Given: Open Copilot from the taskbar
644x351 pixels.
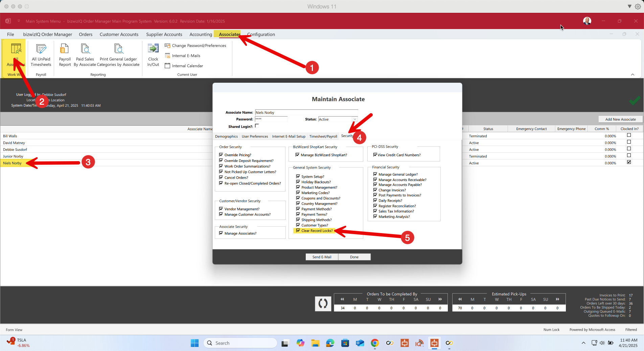Looking at the screenshot, I should click(x=300, y=343).
